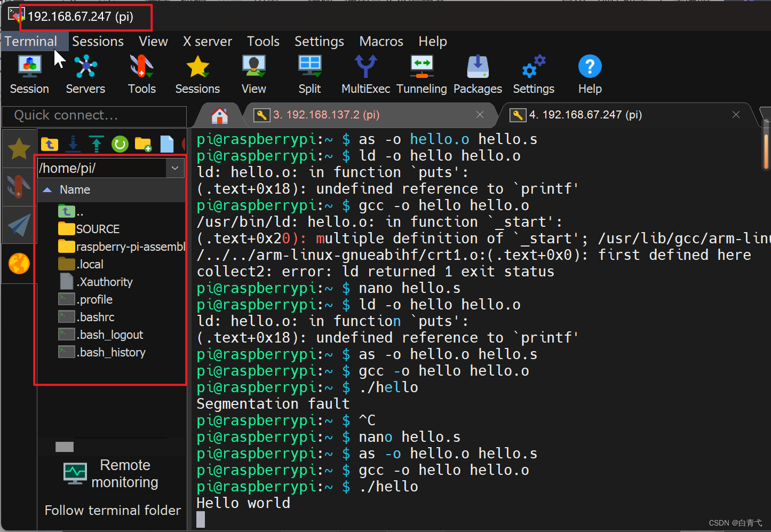Switch to the 3. 192.168.137.2 tab
The height and width of the screenshot is (532, 771).
pos(327,115)
